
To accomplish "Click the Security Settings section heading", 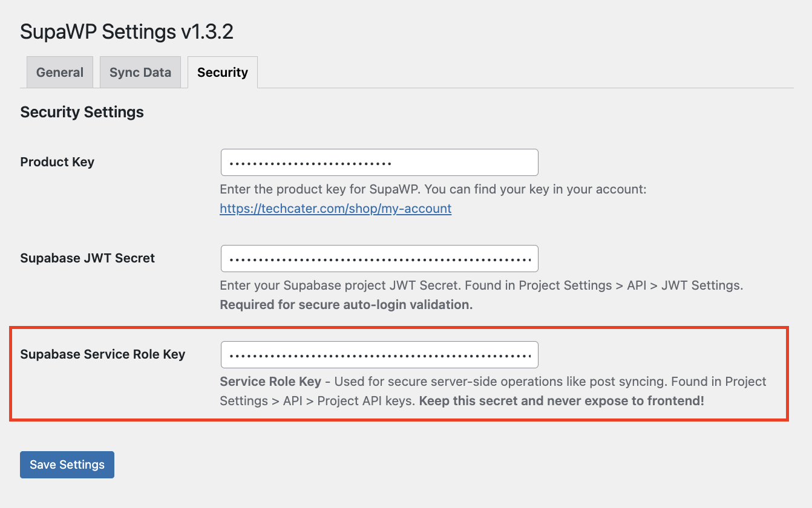I will click(82, 112).
